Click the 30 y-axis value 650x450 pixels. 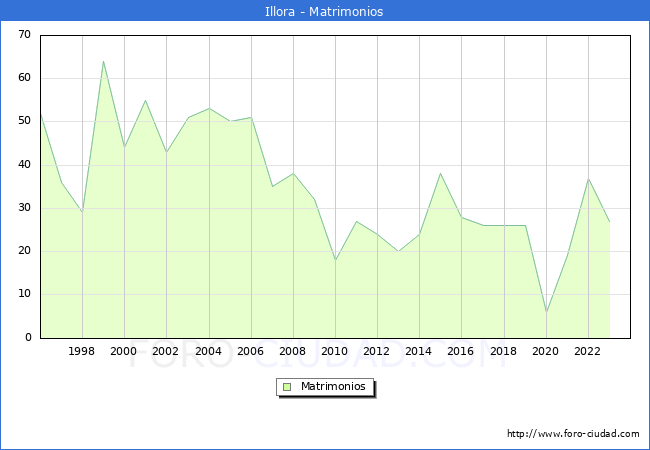[25, 208]
